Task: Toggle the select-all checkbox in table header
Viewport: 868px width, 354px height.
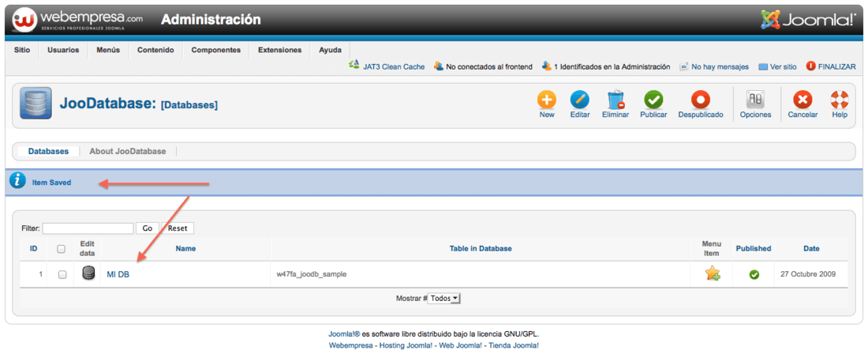Action: point(62,249)
